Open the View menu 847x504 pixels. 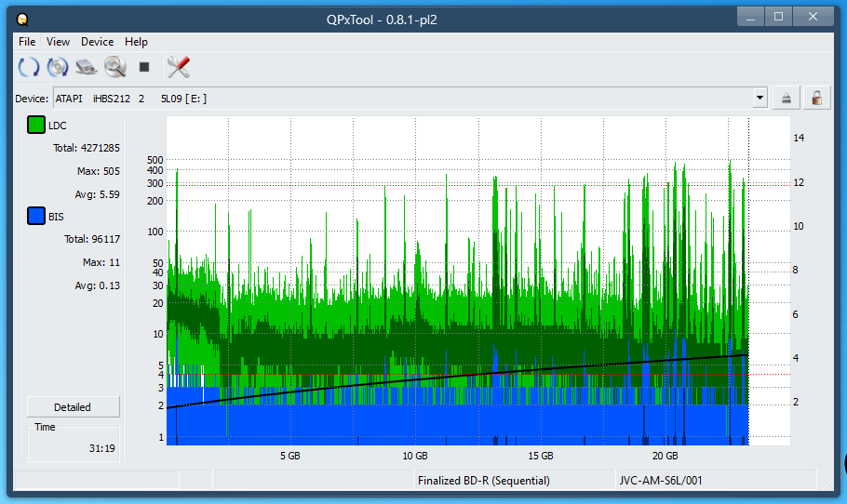point(59,42)
